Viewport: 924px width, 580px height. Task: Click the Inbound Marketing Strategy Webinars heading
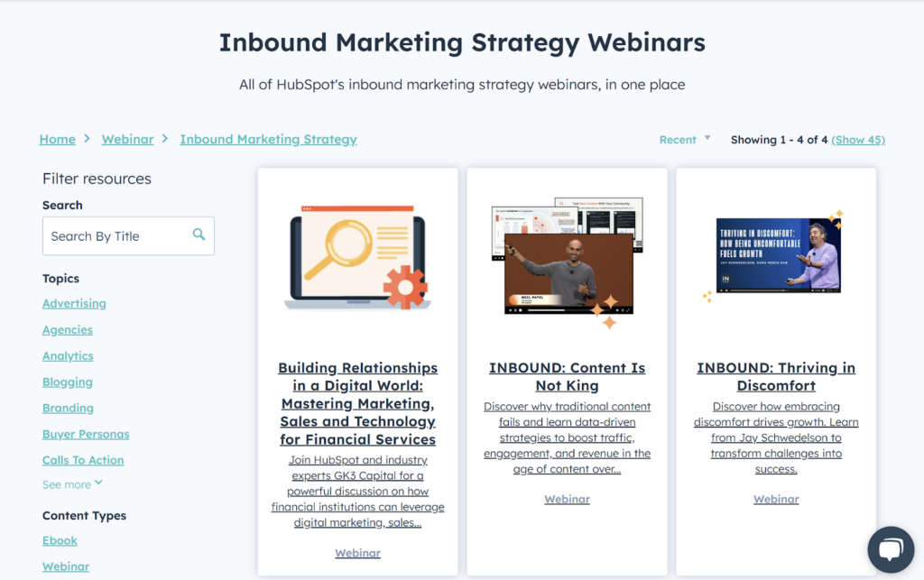tap(462, 43)
